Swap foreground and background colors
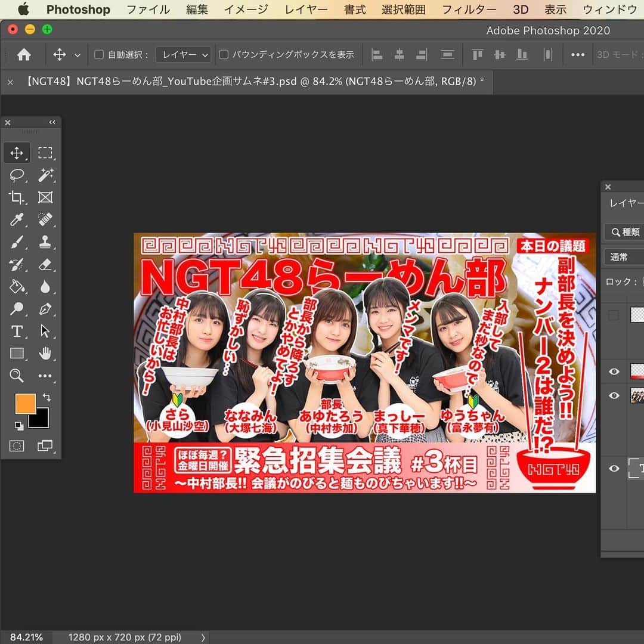 [x=47, y=398]
